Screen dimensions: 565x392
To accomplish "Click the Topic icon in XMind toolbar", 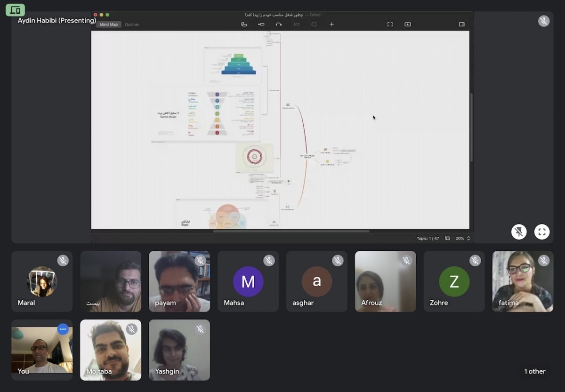I will [x=244, y=24].
